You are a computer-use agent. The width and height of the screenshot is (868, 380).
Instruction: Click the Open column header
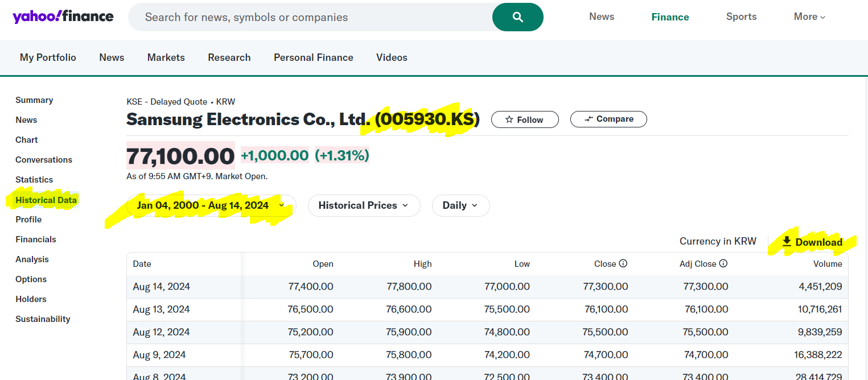click(x=323, y=264)
